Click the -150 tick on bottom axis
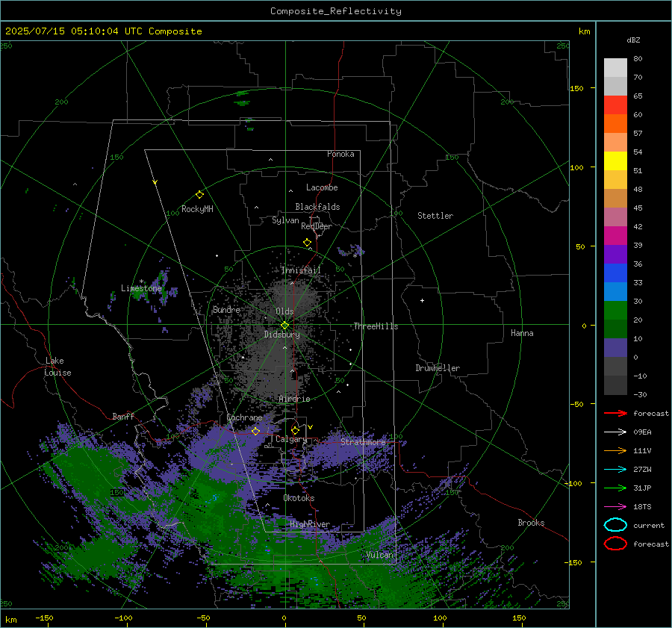Viewport: 672px width, 628px height. (44, 618)
